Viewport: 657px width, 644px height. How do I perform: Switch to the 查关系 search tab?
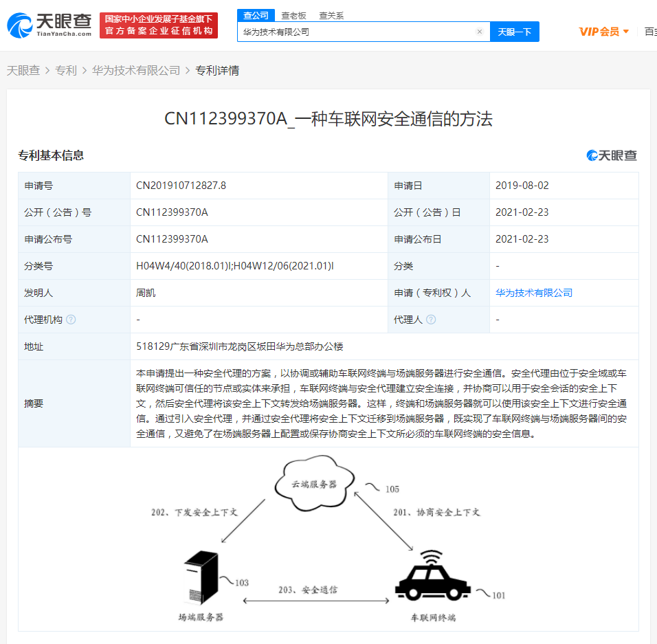[332, 14]
